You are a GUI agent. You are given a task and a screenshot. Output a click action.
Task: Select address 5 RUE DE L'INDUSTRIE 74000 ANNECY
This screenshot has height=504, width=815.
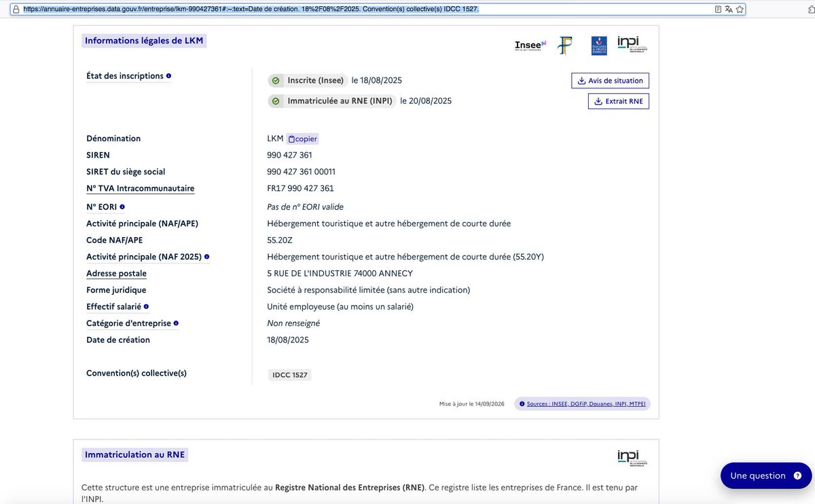pos(340,274)
